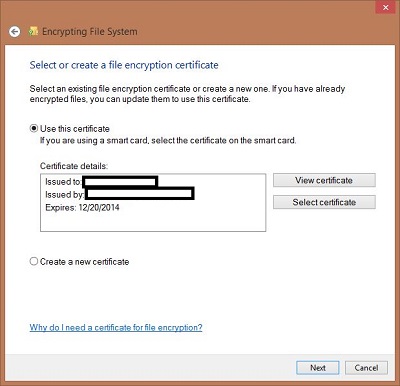Close the Encrypting File System dialog
The height and width of the screenshot is (386, 400).
pyautogui.click(x=386, y=7)
